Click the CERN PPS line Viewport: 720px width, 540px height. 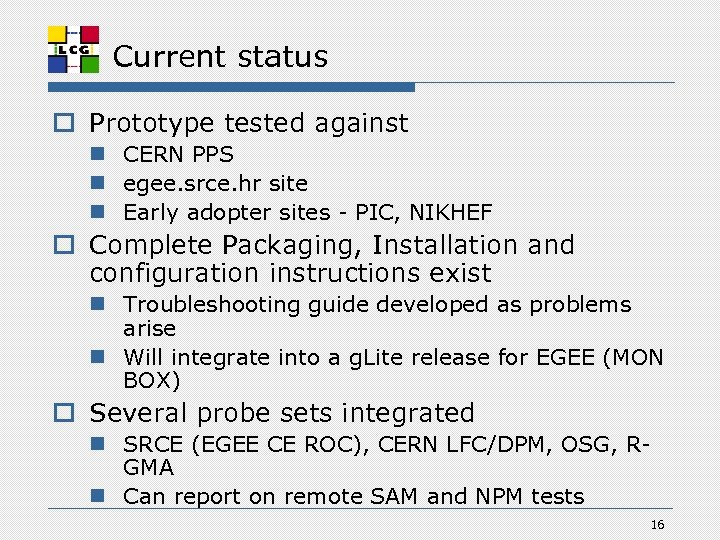click(178, 155)
